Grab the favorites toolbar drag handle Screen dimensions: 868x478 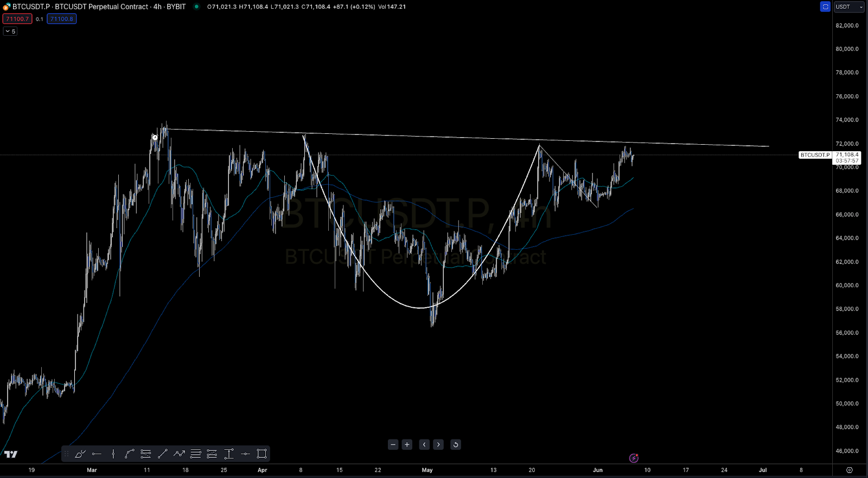tap(67, 454)
